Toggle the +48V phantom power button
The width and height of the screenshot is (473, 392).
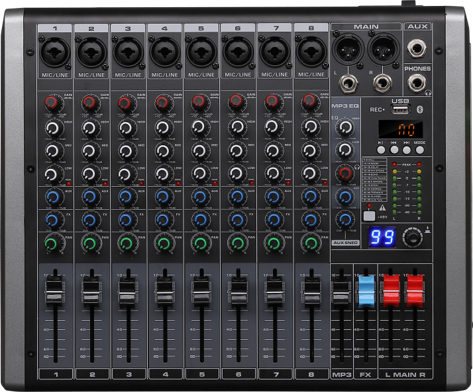pyautogui.click(x=369, y=216)
